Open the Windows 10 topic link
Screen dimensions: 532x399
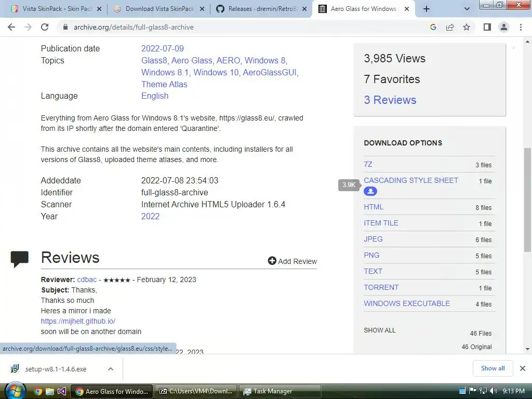click(216, 72)
